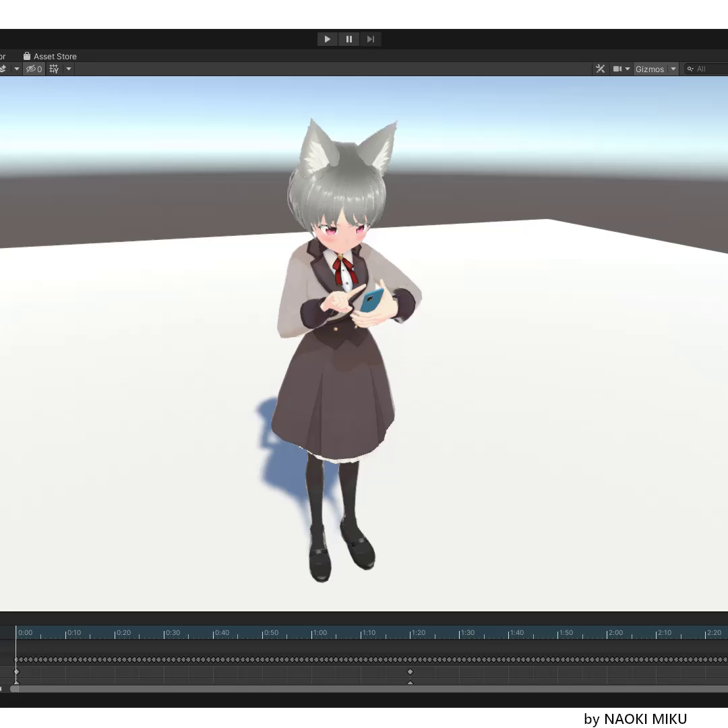Image resolution: width=728 pixels, height=728 pixels.
Task: Click the Pause button in the playback controls
Action: [348, 38]
